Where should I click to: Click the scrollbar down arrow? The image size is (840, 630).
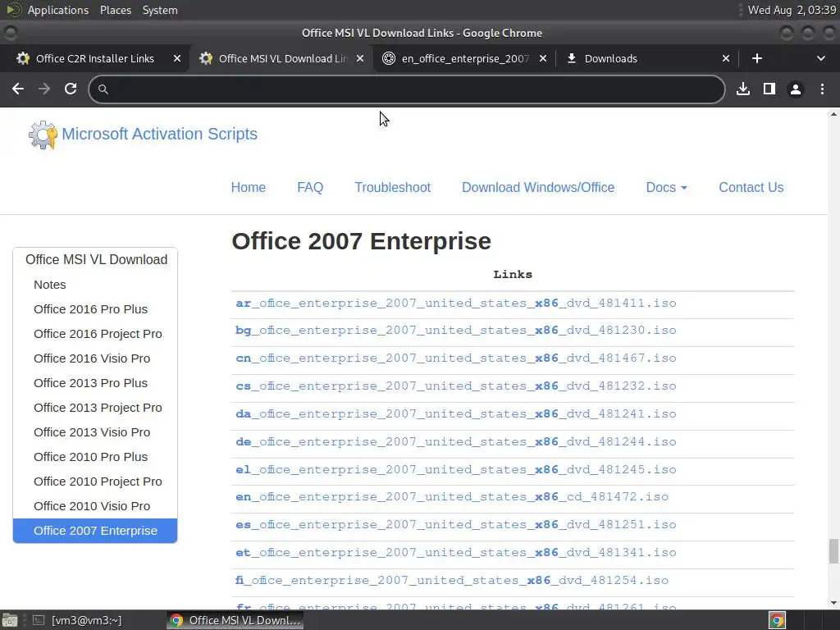click(x=833, y=603)
